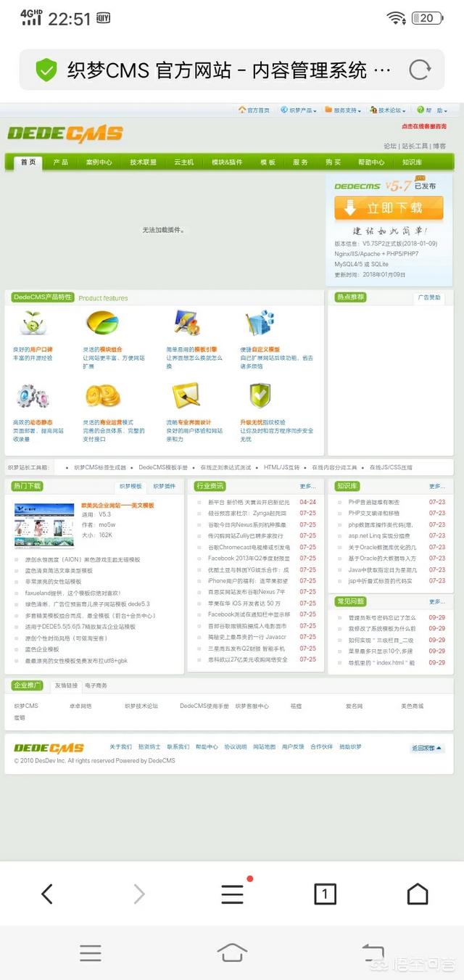Viewport: 464px width, 980px height.
Task: Tap the Android recent apps button
Action: tap(91, 952)
